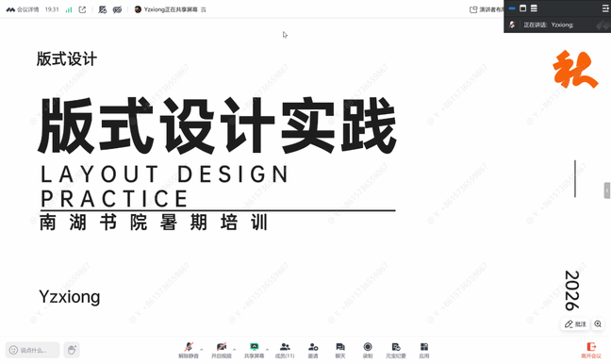This screenshot has width=611, height=364.
Task: Click the pop-out share window icon
Action: 82,9
